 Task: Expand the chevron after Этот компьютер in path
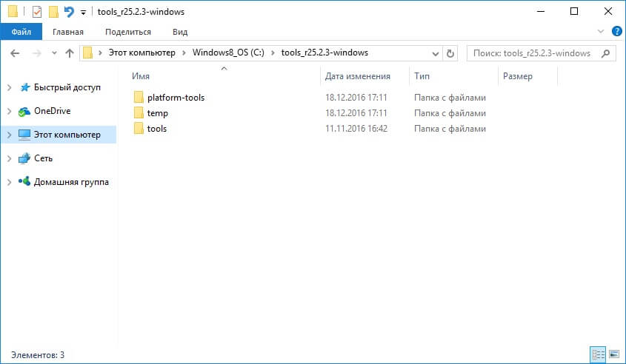[184, 53]
